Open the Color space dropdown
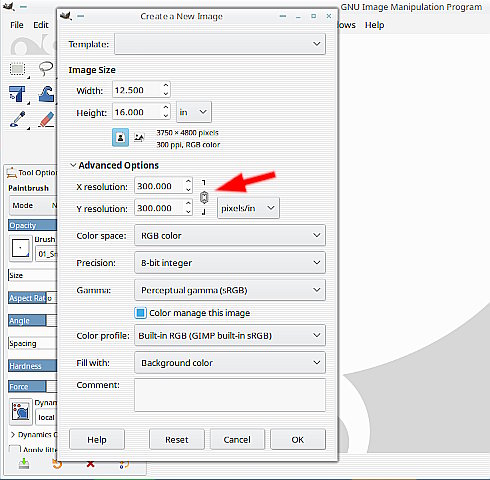This screenshot has width=490, height=480. [230, 235]
